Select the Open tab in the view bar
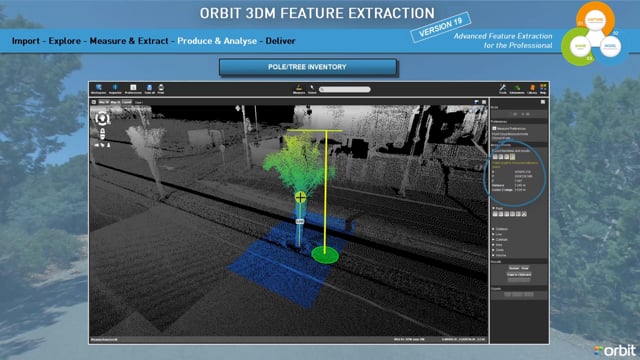The width and height of the screenshot is (640, 360). point(139,102)
